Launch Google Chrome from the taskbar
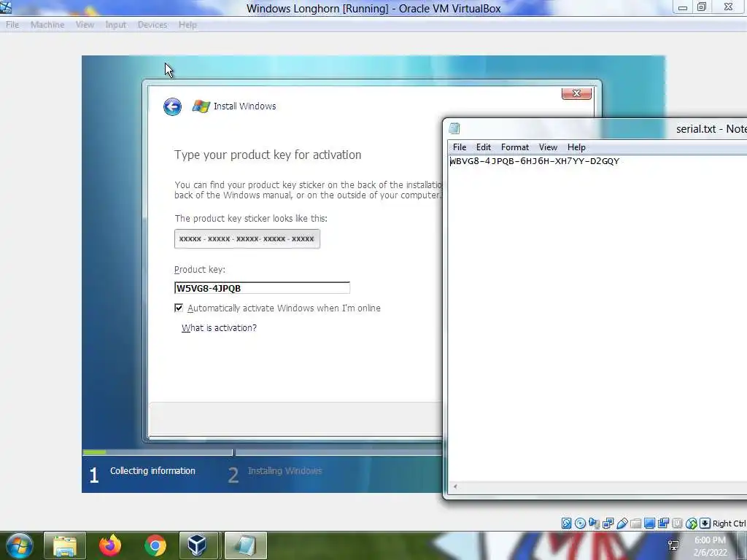Screen dimensions: 747x560 (x=155, y=545)
